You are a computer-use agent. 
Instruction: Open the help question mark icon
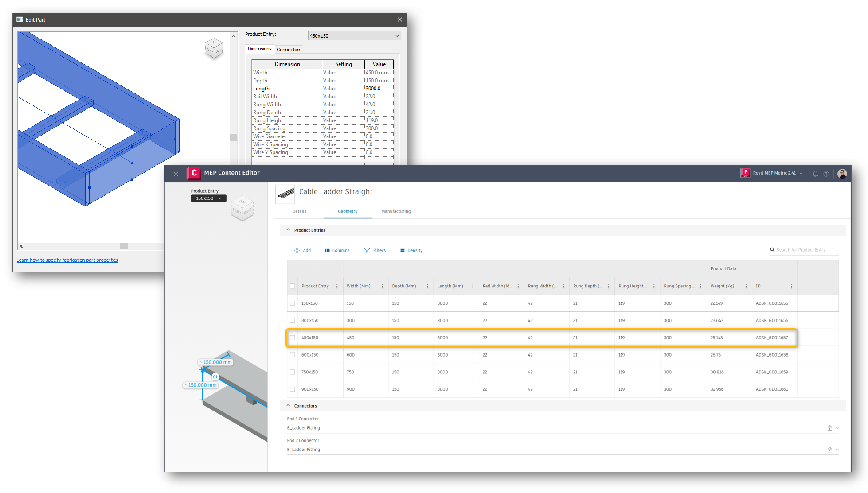click(826, 174)
